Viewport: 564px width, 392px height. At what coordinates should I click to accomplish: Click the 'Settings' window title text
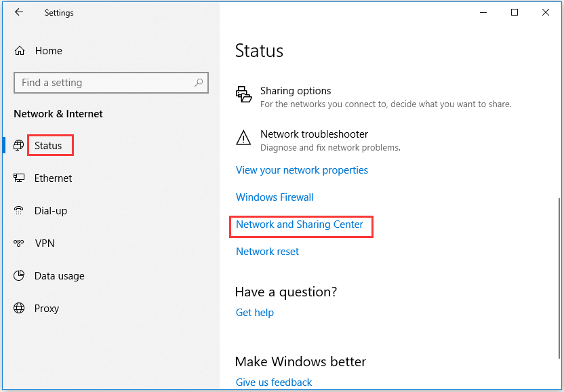click(59, 13)
